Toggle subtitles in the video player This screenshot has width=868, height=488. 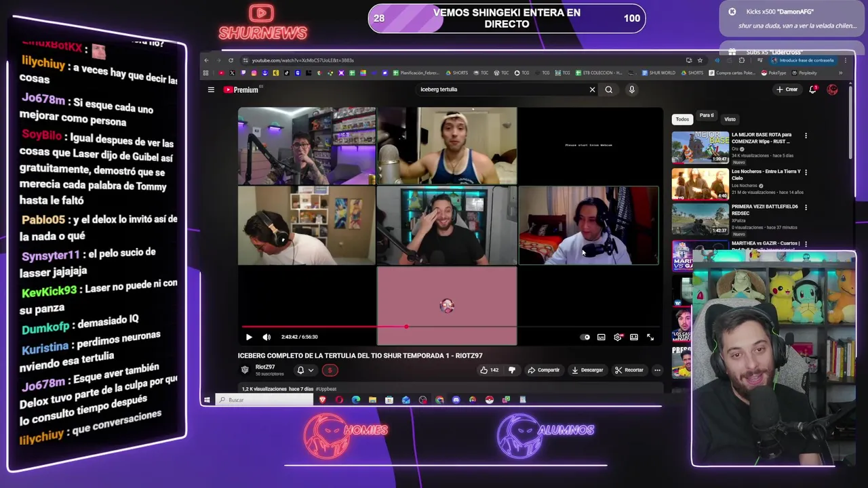click(601, 337)
